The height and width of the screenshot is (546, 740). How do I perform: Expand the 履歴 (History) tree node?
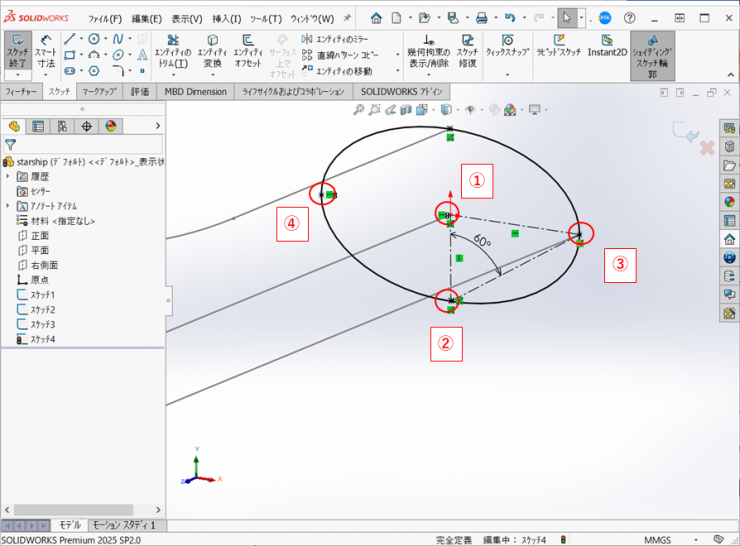(x=8, y=176)
